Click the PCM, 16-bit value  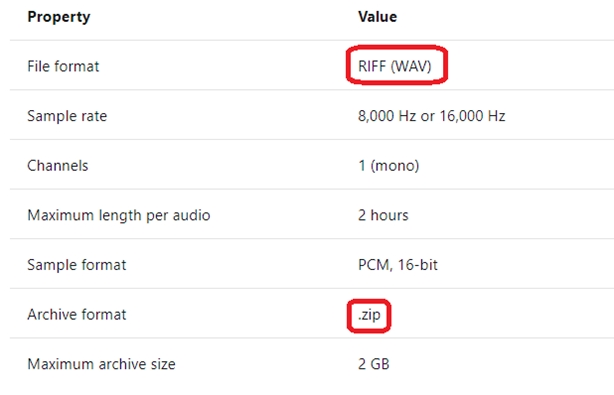pos(397,265)
